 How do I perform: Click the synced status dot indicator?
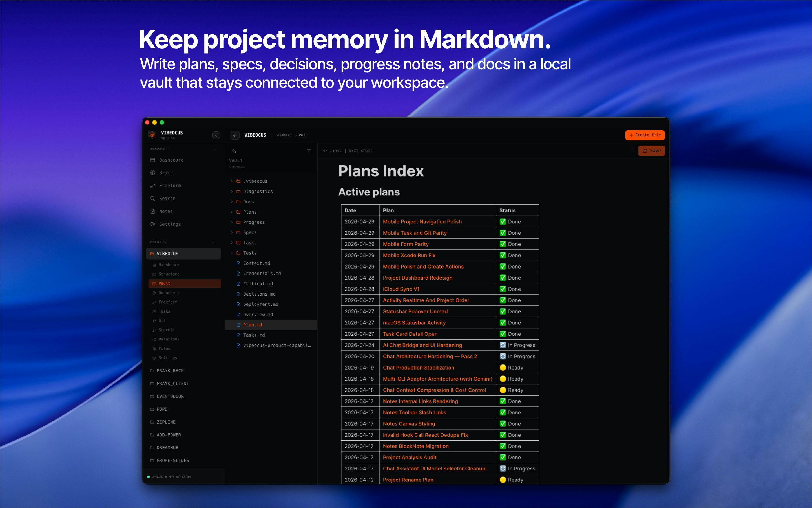[x=148, y=477]
